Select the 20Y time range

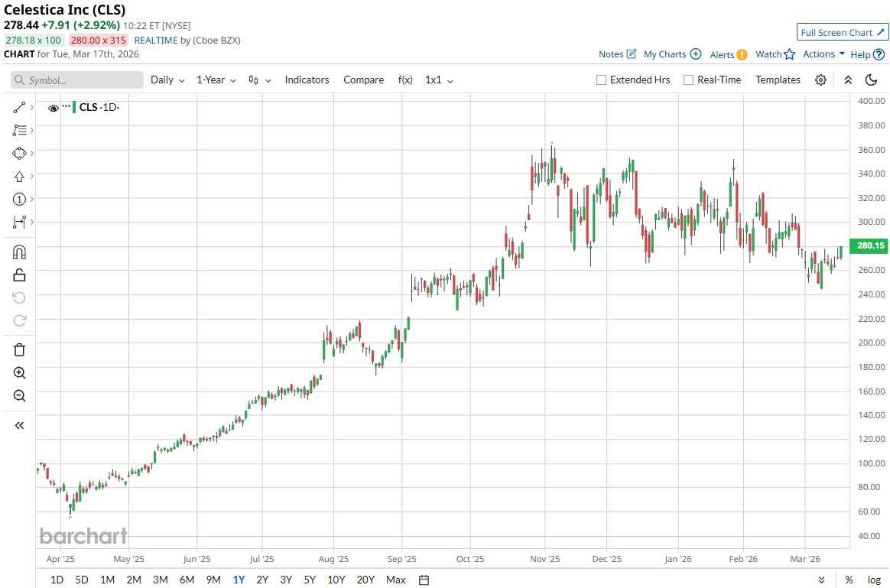pyautogui.click(x=365, y=580)
